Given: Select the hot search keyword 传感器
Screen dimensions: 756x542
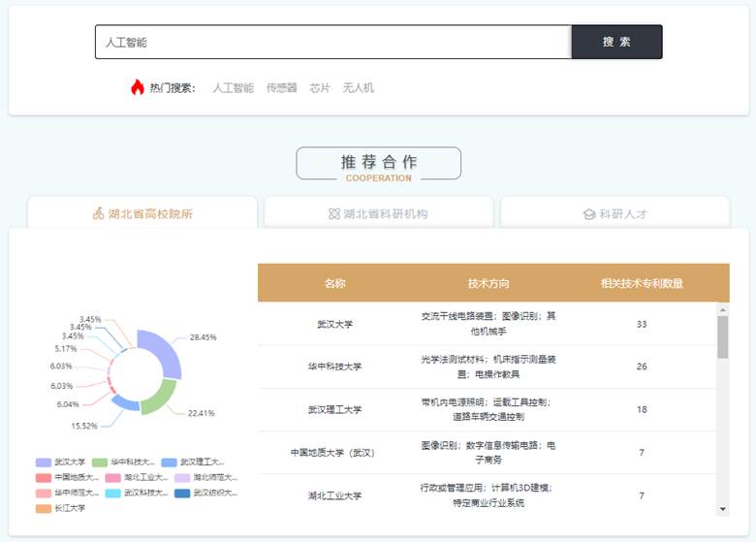Looking at the screenshot, I should click(282, 88).
